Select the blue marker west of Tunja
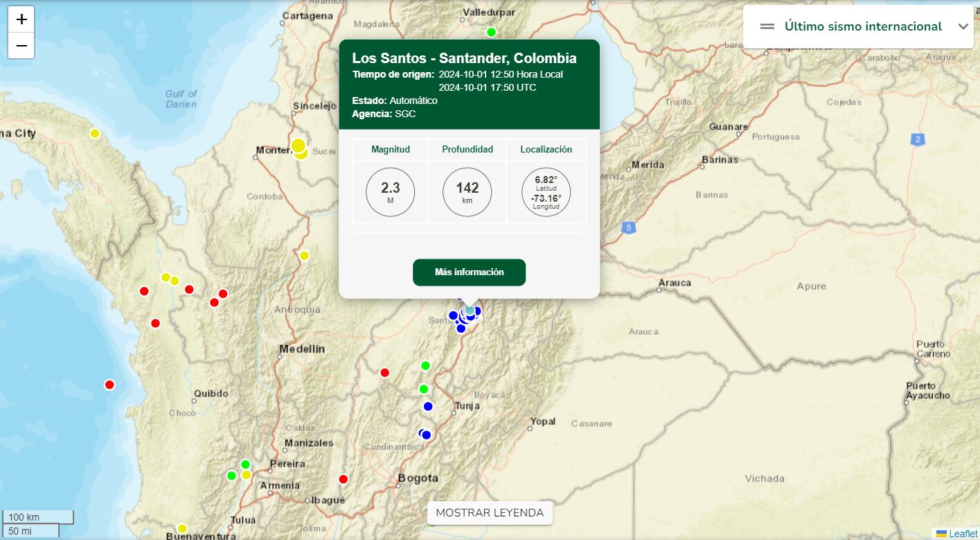 (x=428, y=406)
